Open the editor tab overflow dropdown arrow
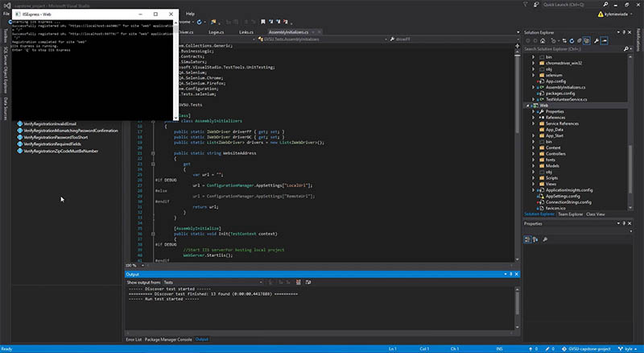644x353 pixels. click(518, 32)
